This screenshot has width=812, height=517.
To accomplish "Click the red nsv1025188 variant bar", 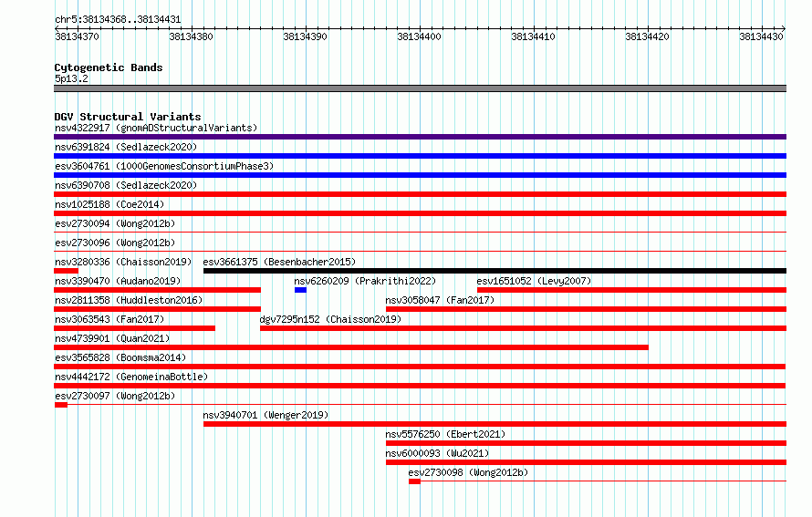I will coord(420,213).
